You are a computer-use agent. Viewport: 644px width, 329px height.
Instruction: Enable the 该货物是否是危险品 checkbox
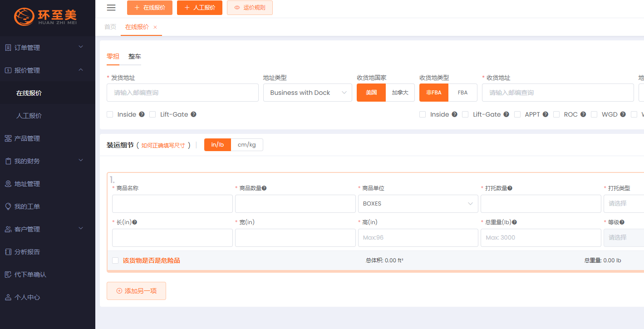click(115, 260)
